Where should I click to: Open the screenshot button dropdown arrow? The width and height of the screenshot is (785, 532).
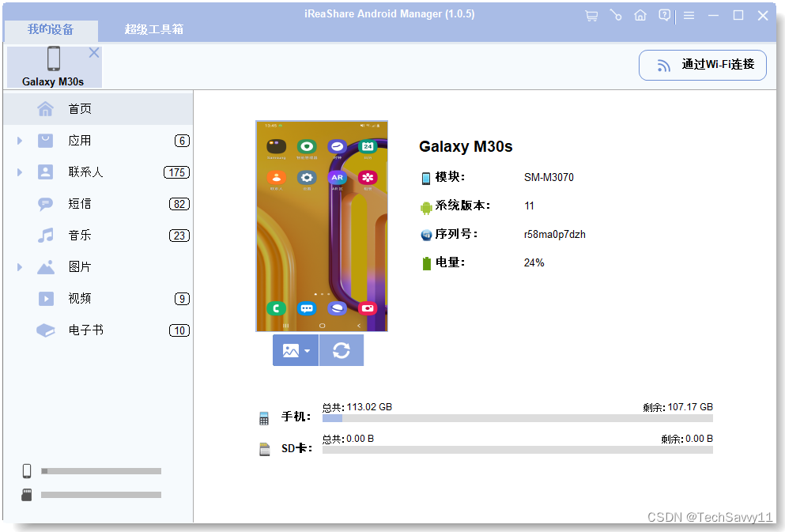pos(308,351)
